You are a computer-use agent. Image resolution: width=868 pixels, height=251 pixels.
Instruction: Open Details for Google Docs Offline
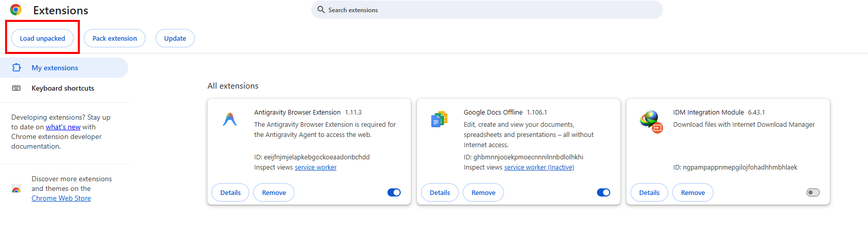(440, 192)
